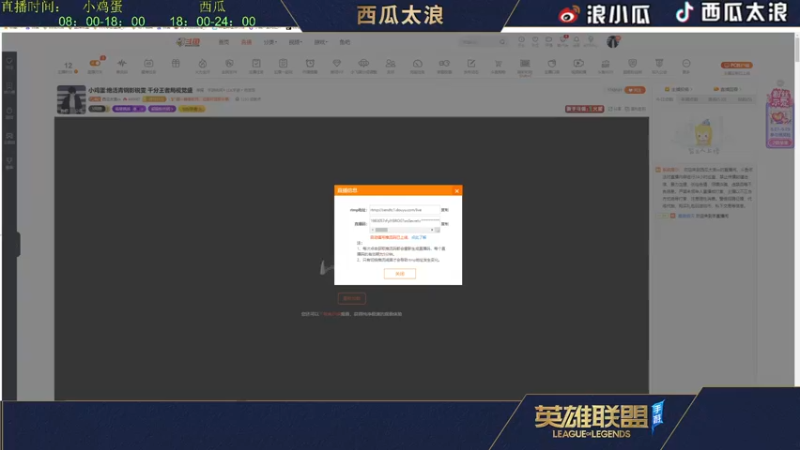
Task: Click the diamond icon in streamer toolbar
Action: point(337,65)
